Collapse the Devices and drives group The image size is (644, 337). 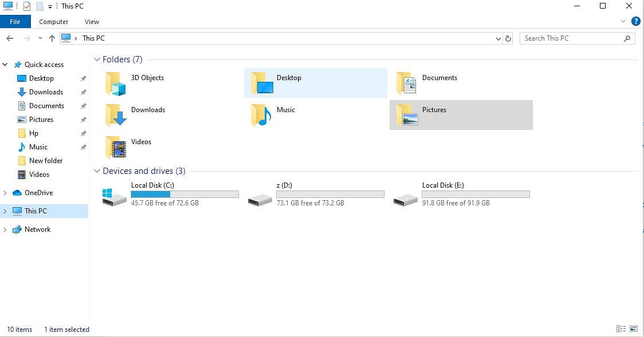(x=97, y=171)
